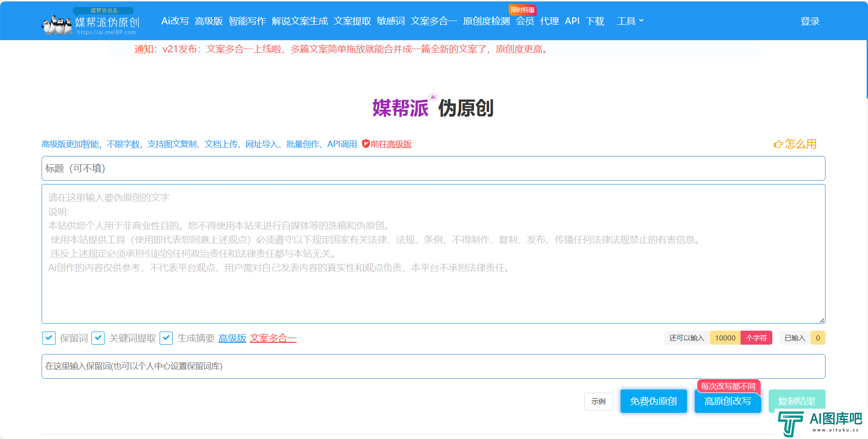Open 解说文案生成 in the navigation

pos(300,21)
